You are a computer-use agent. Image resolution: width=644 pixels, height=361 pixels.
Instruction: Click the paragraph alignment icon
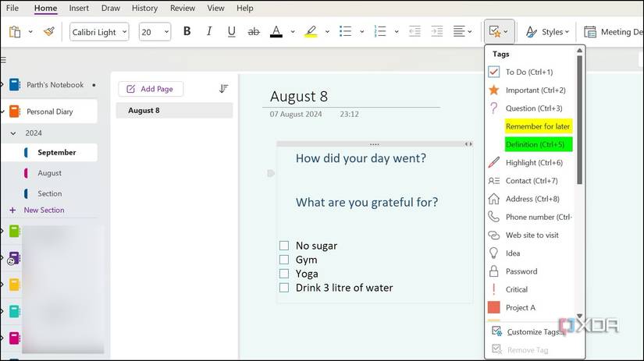point(459,32)
